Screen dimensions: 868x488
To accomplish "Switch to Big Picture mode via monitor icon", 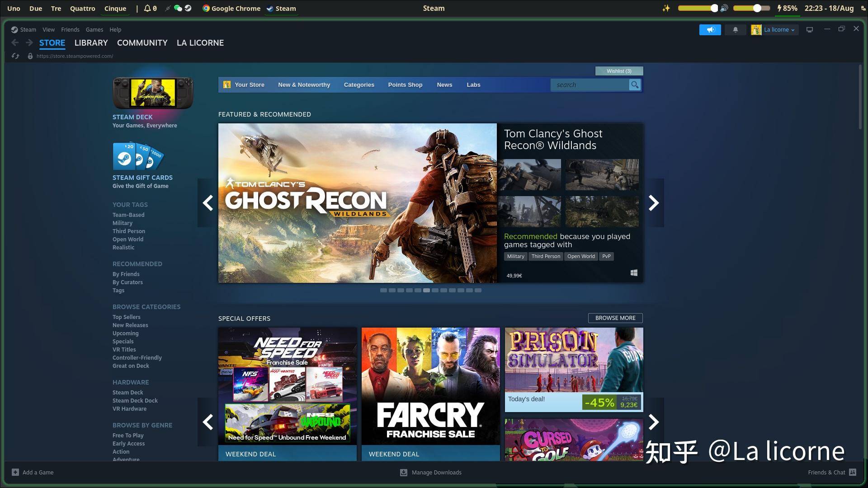I will (810, 30).
